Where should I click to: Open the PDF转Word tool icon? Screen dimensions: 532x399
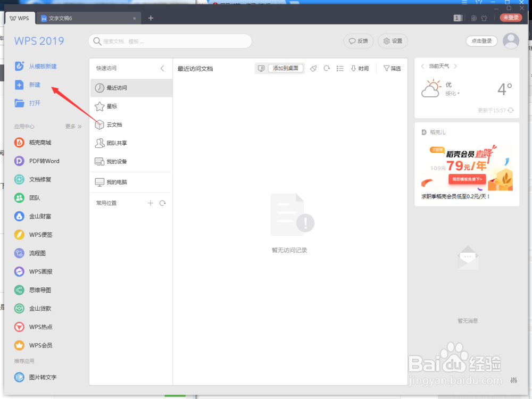pyautogui.click(x=19, y=161)
